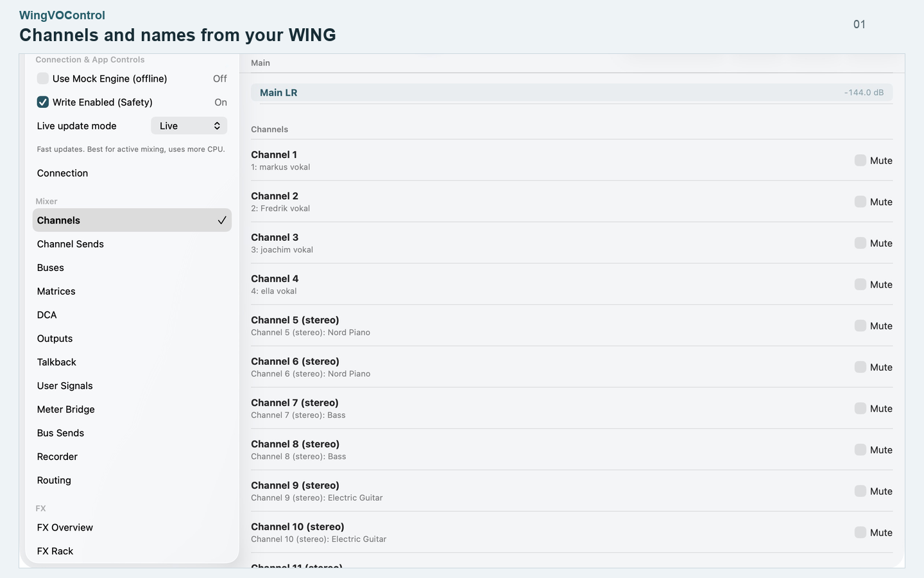924x578 pixels.
Task: Uncheck Write Enabled (Safety)
Action: pyautogui.click(x=43, y=102)
